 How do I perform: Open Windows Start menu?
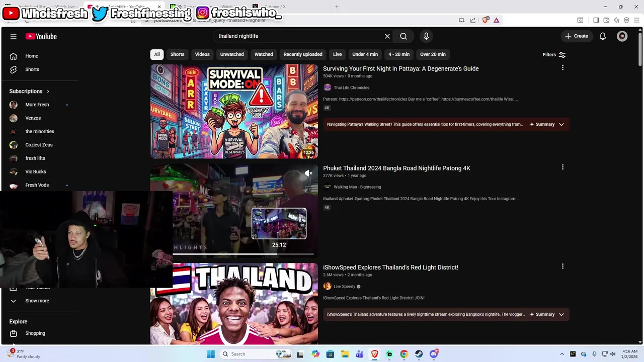(211, 354)
